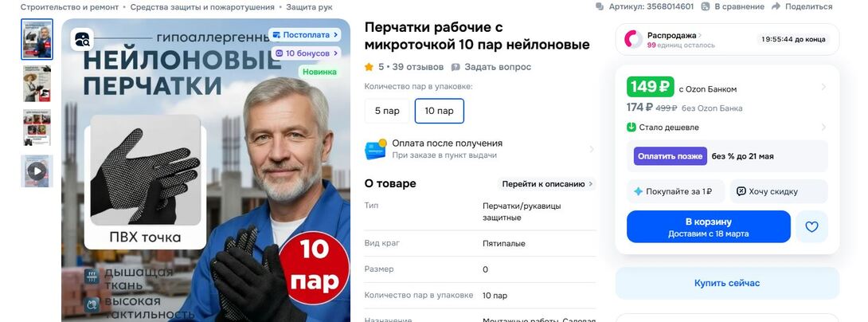868x322 pixels.
Task: Select the second product thumbnail image
Action: 37,83
